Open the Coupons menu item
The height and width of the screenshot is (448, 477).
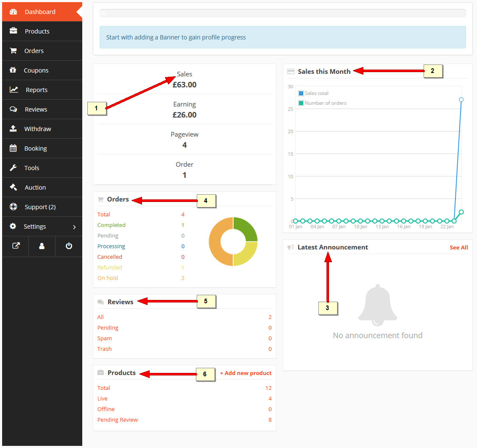(x=42, y=70)
